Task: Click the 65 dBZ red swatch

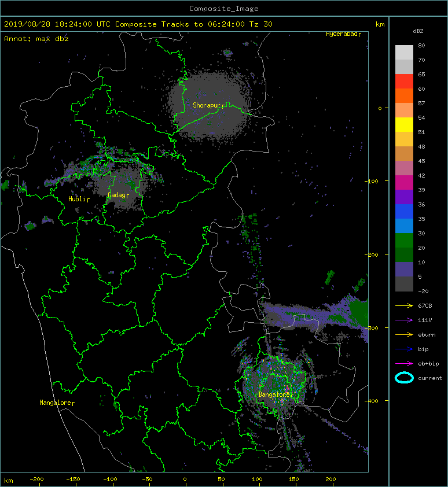Action: point(404,82)
